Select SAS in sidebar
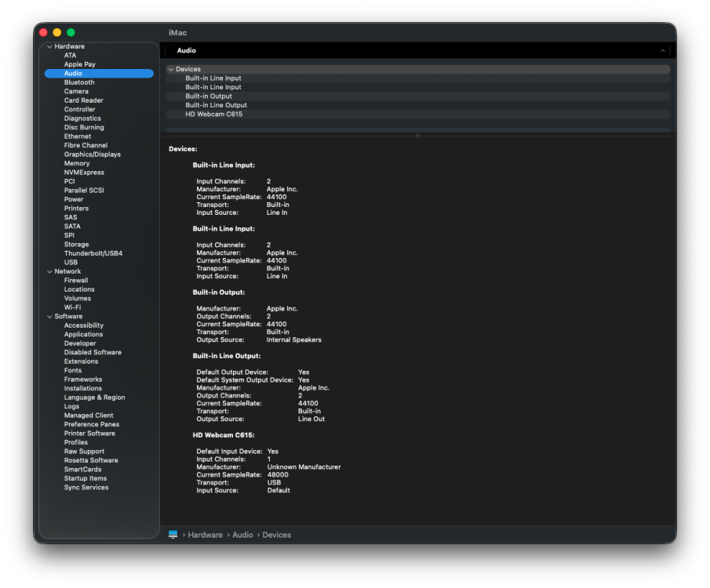The height and width of the screenshot is (588, 710). [71, 217]
